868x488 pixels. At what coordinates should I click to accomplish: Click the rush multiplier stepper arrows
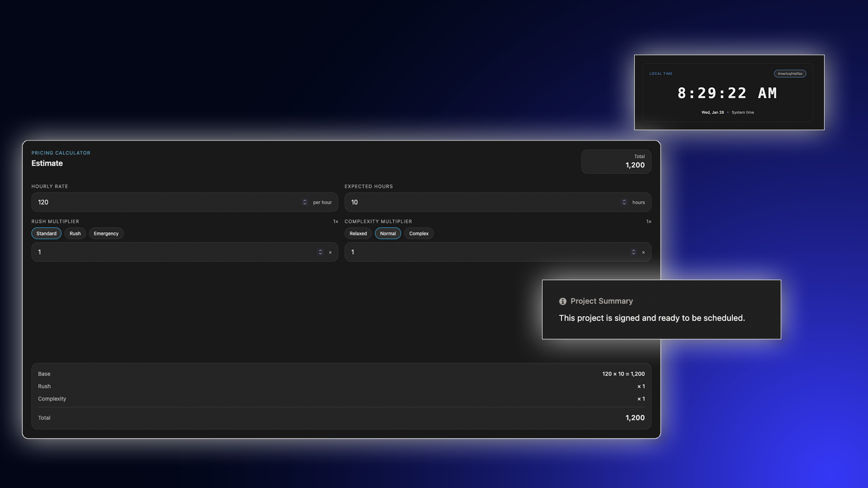click(x=320, y=252)
